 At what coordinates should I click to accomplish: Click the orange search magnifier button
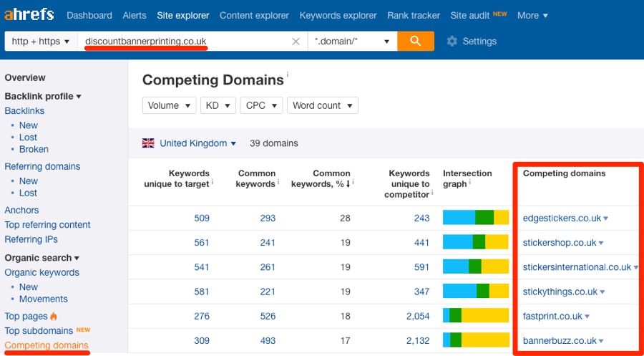pos(416,42)
